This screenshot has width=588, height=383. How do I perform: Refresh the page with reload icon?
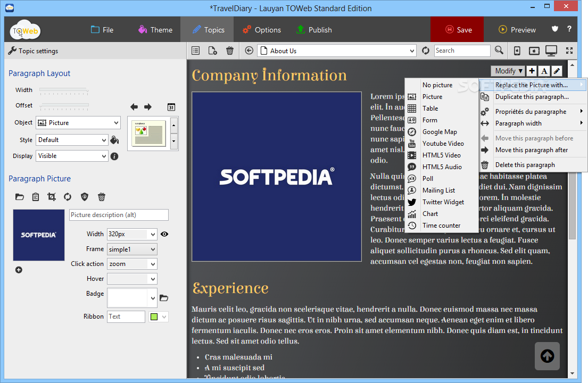click(x=426, y=51)
